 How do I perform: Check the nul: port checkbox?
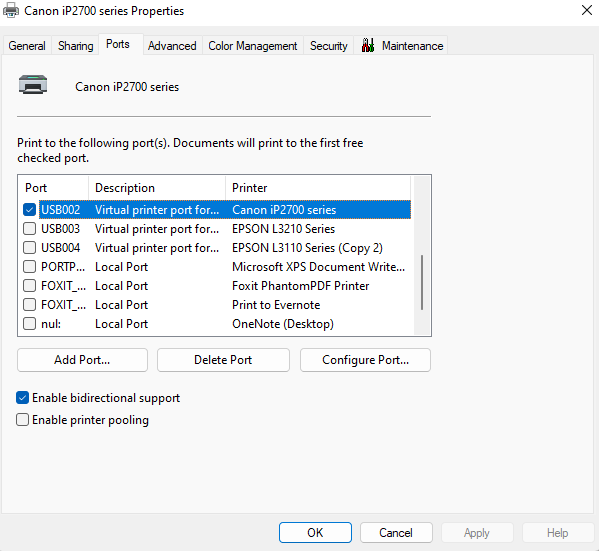29,324
